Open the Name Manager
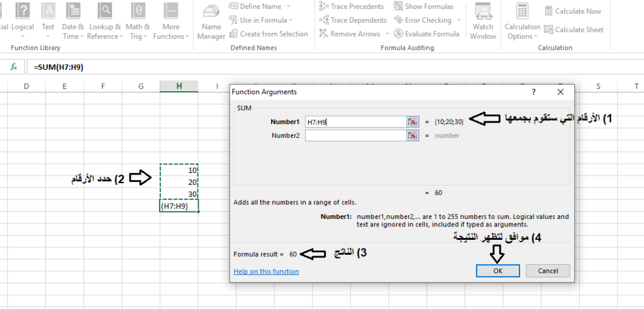 pos(211,22)
